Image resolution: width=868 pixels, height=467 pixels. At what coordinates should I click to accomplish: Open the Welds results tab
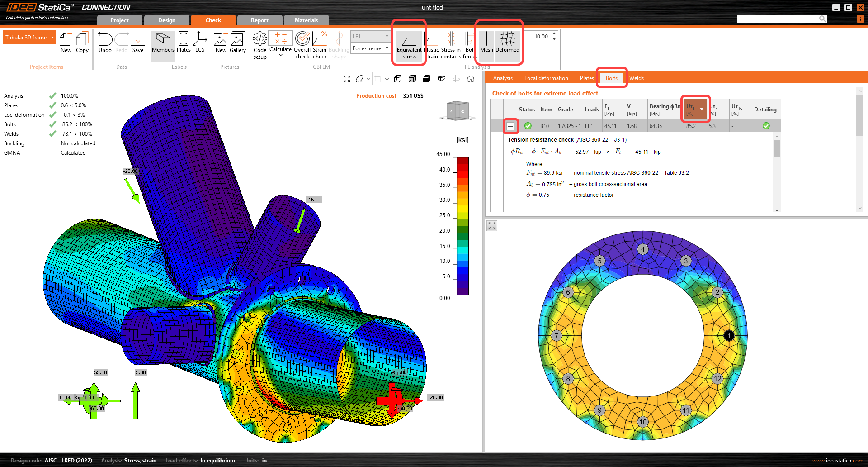point(636,78)
